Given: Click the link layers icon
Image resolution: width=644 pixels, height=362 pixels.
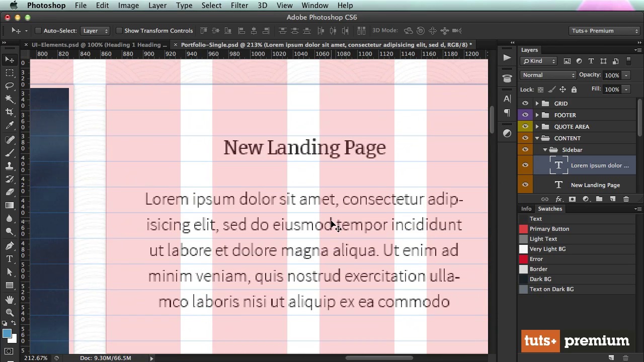Looking at the screenshot, I should tap(545, 199).
